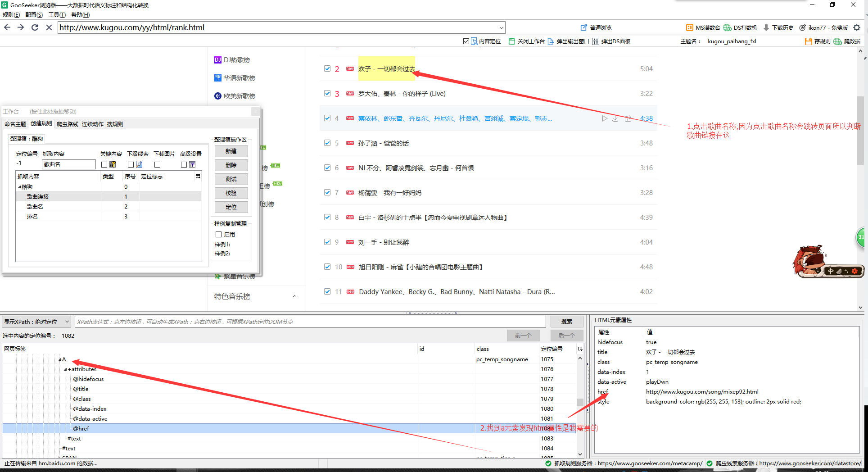Open the 配置(S) menu

(34, 15)
